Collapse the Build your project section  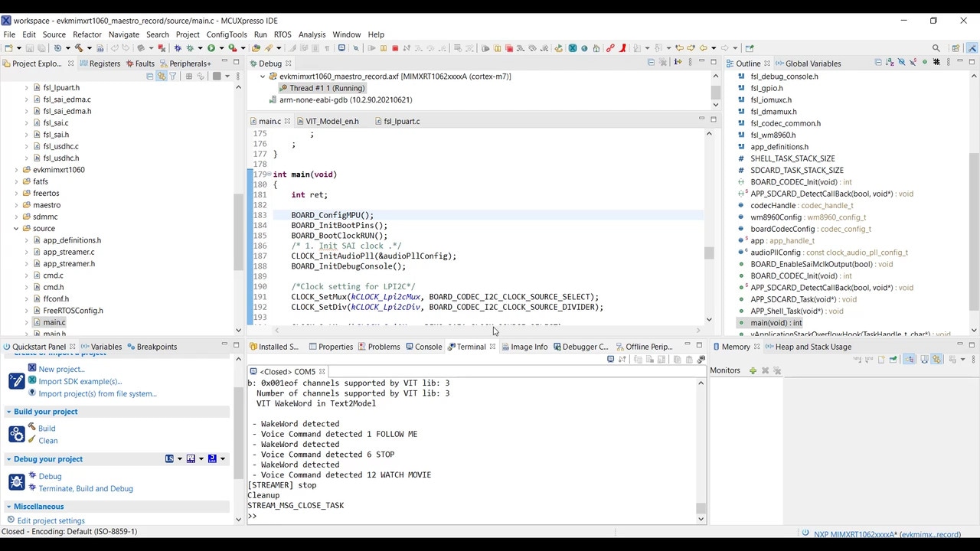click(8, 412)
